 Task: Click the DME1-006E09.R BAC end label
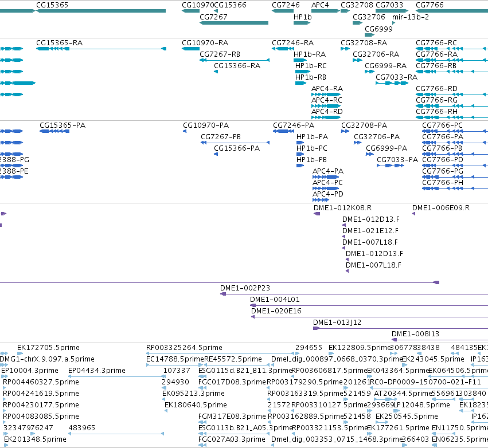click(441, 208)
